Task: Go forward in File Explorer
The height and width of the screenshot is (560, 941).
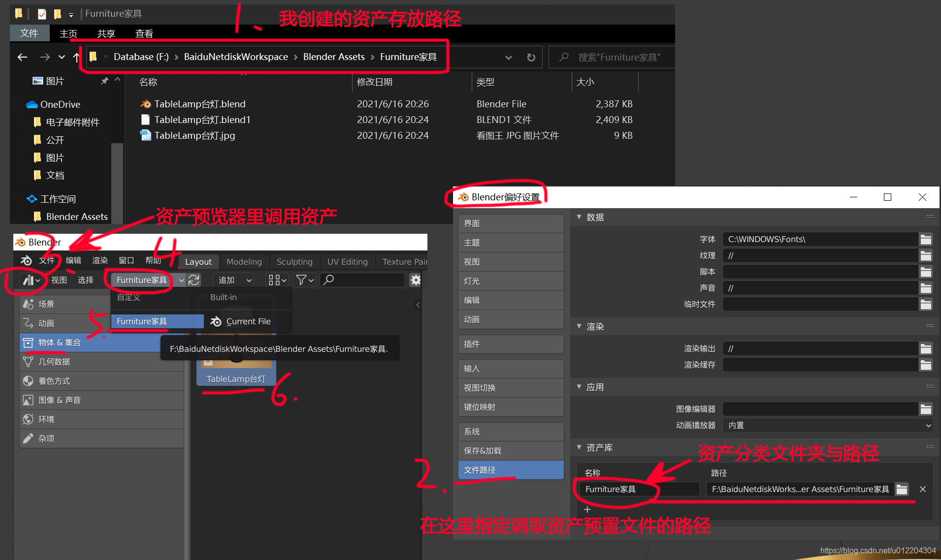Action: click(x=45, y=57)
